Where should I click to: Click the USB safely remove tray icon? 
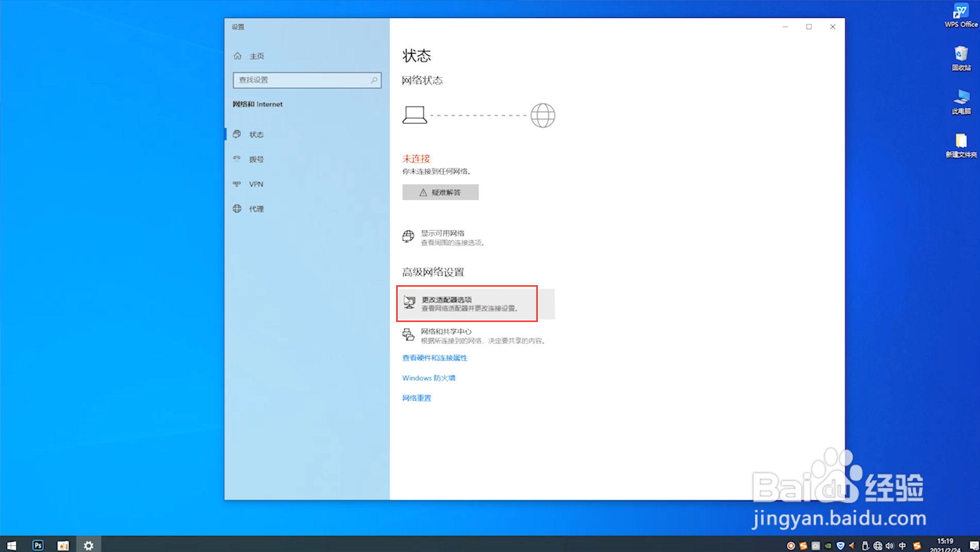pos(865,546)
